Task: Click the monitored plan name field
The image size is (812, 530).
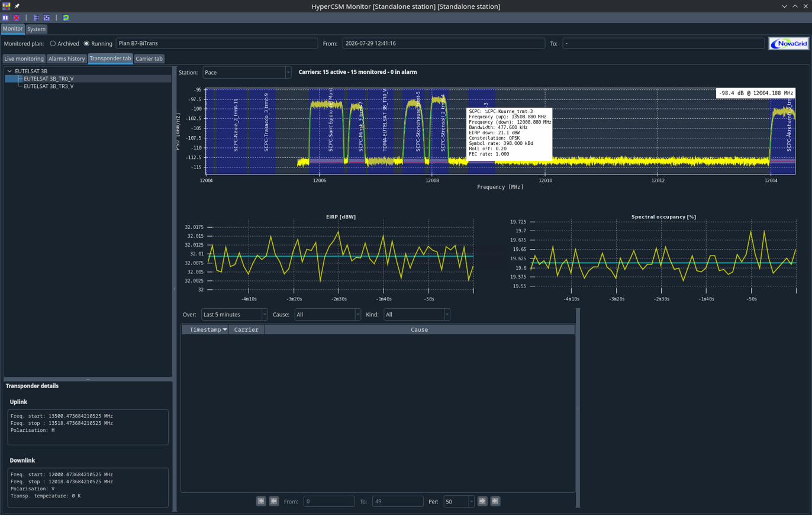Action: coord(217,43)
